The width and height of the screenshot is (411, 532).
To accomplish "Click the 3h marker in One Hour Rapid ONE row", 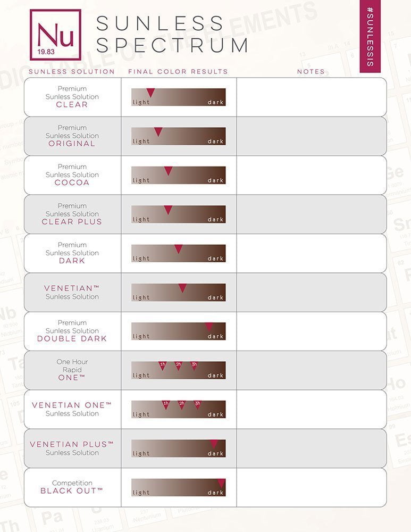I will 194,365.
